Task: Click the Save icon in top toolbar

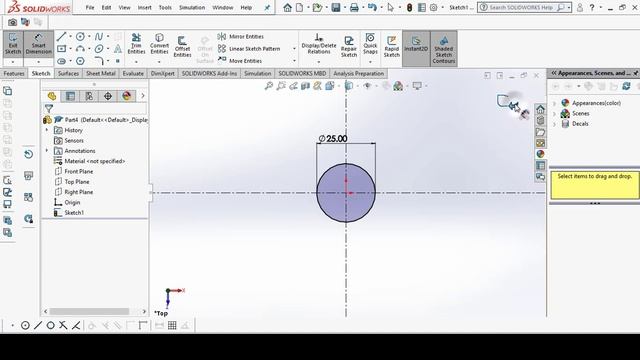Action: point(336,7)
